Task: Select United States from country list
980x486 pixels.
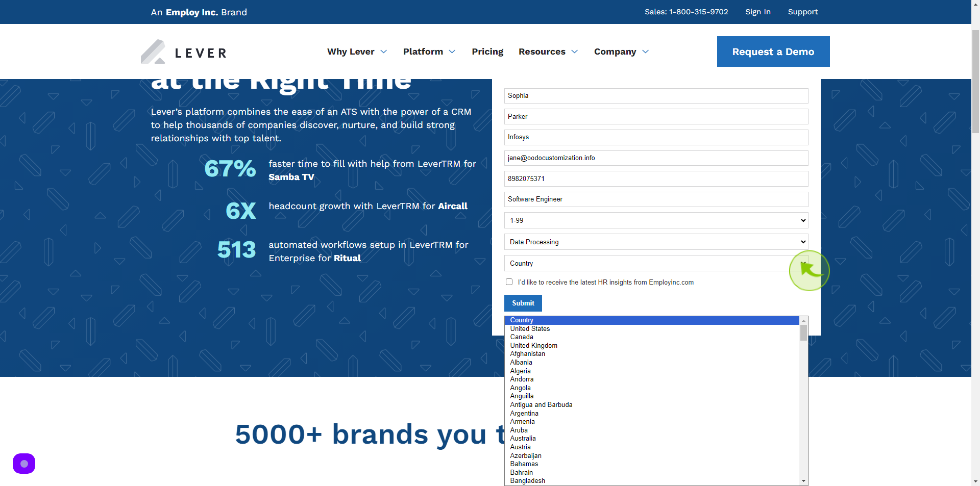Action: (x=652, y=329)
